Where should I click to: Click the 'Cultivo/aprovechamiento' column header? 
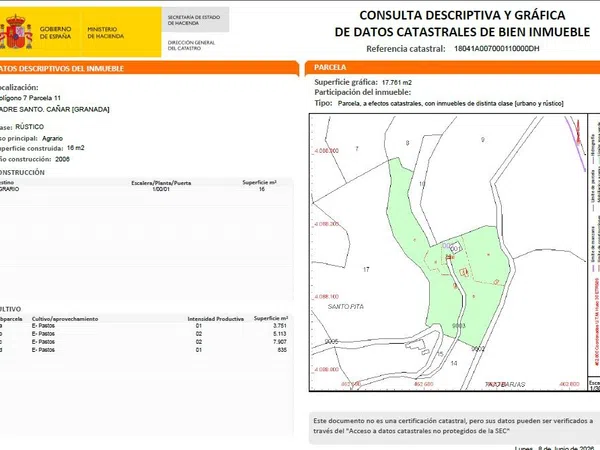[65, 319]
